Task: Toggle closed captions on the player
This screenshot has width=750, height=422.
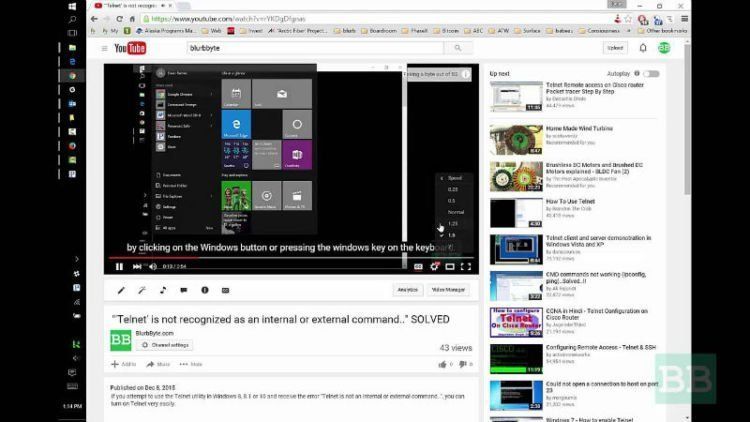Action: 418,267
